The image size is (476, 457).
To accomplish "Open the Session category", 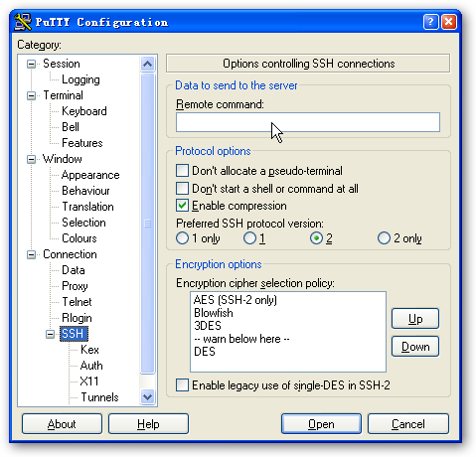I will pyautogui.click(x=62, y=64).
